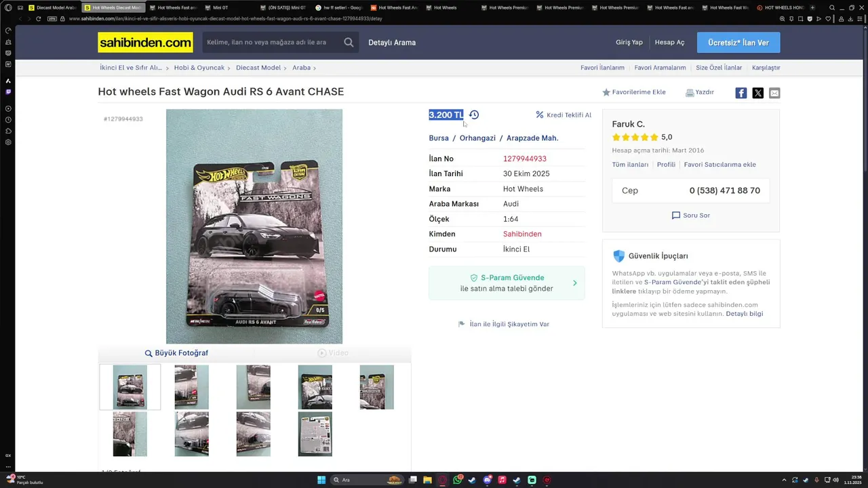Share listing on Facebook
868x488 pixels.
click(x=741, y=93)
